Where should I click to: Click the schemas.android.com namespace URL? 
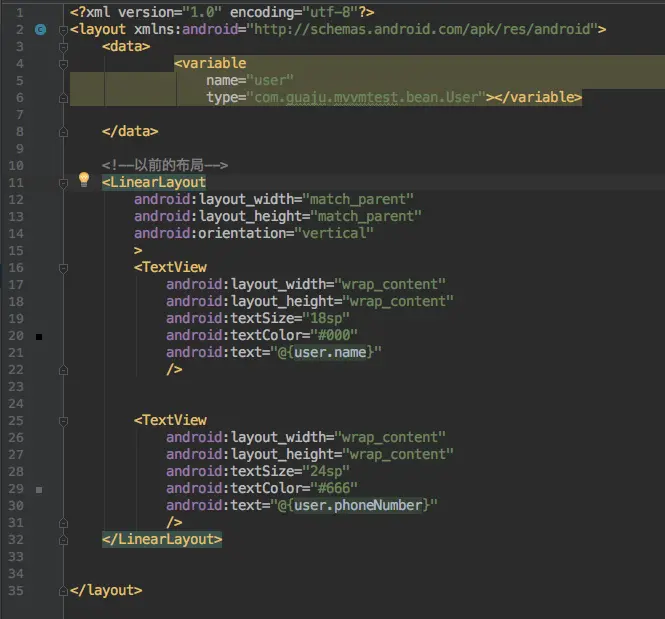422,29
